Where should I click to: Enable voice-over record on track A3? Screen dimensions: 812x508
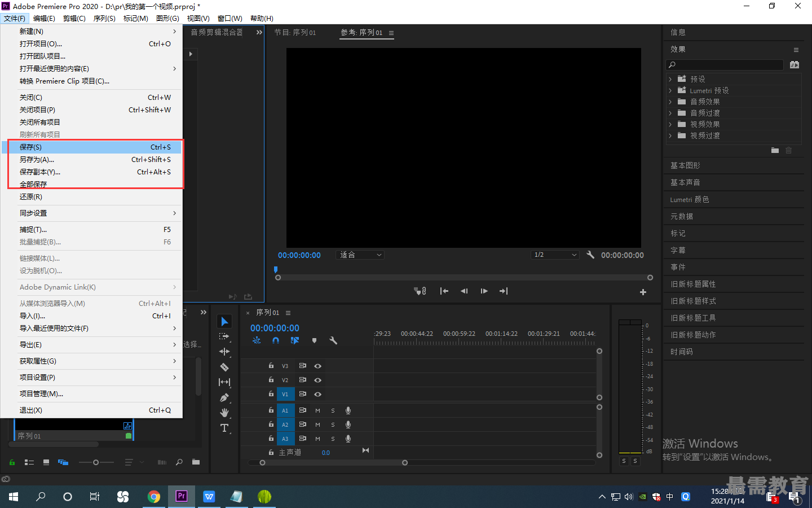(x=348, y=439)
